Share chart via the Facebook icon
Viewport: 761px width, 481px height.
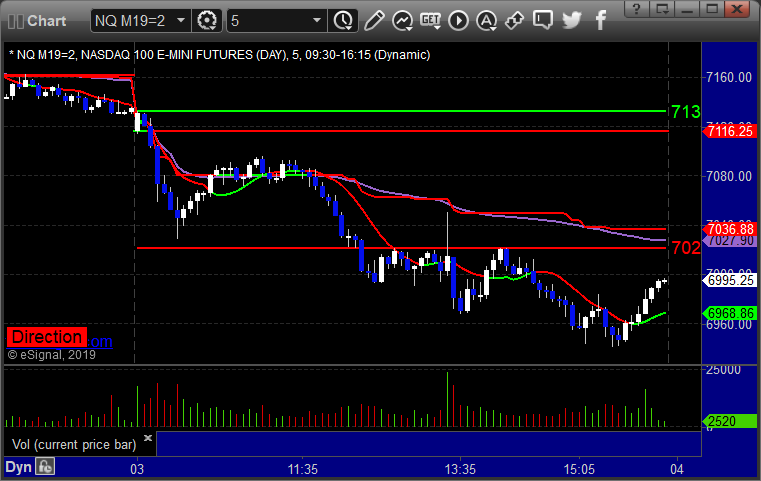coord(601,21)
